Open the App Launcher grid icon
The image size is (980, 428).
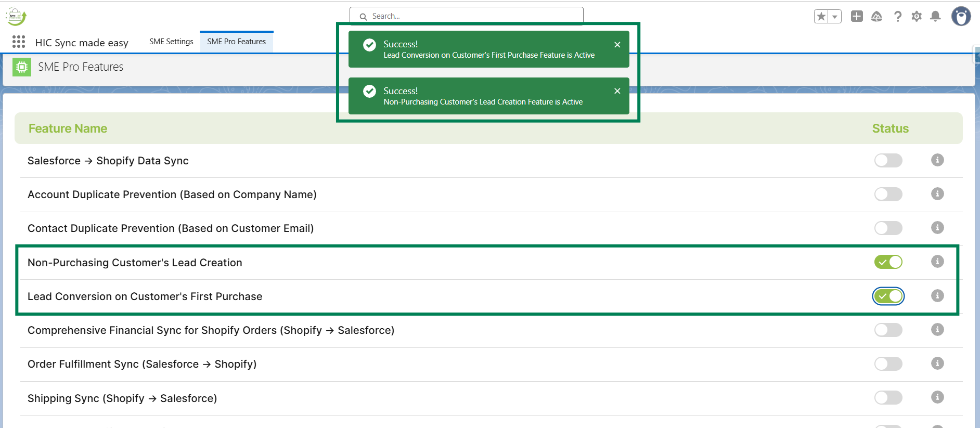point(19,42)
